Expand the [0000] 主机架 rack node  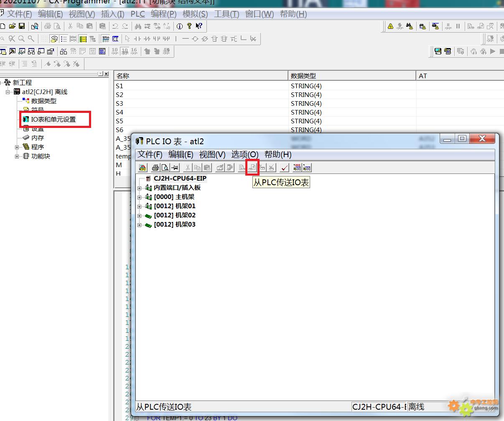[x=140, y=197]
